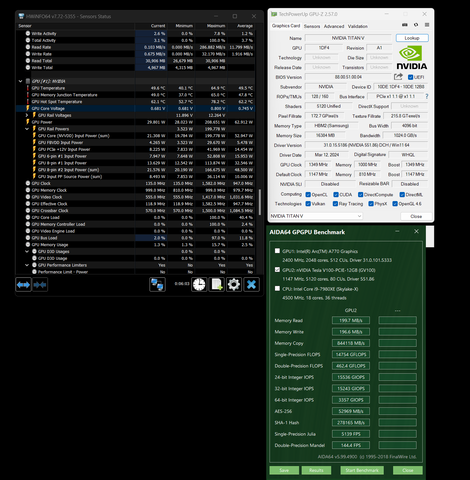Click icon of GPU Memory Usage row
Screen dimensions: 470x480
[28, 245]
